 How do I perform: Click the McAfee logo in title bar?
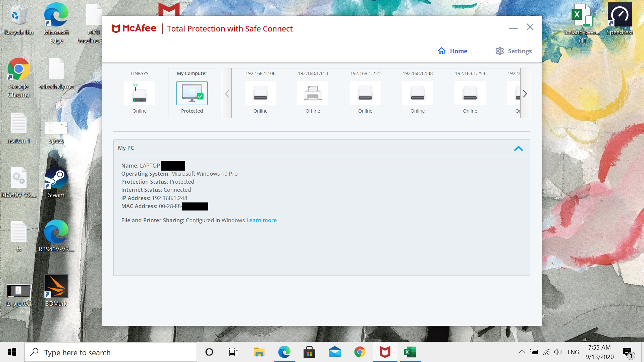point(134,28)
